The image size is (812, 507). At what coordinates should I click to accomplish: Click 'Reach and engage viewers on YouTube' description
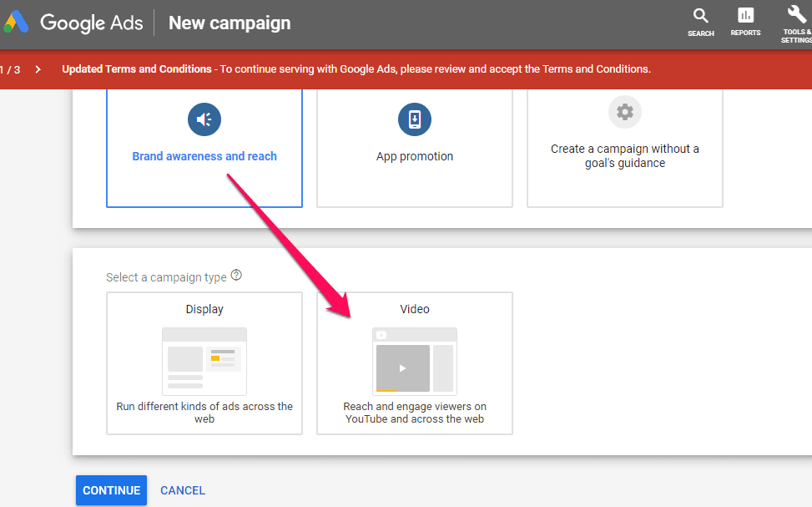coord(414,413)
